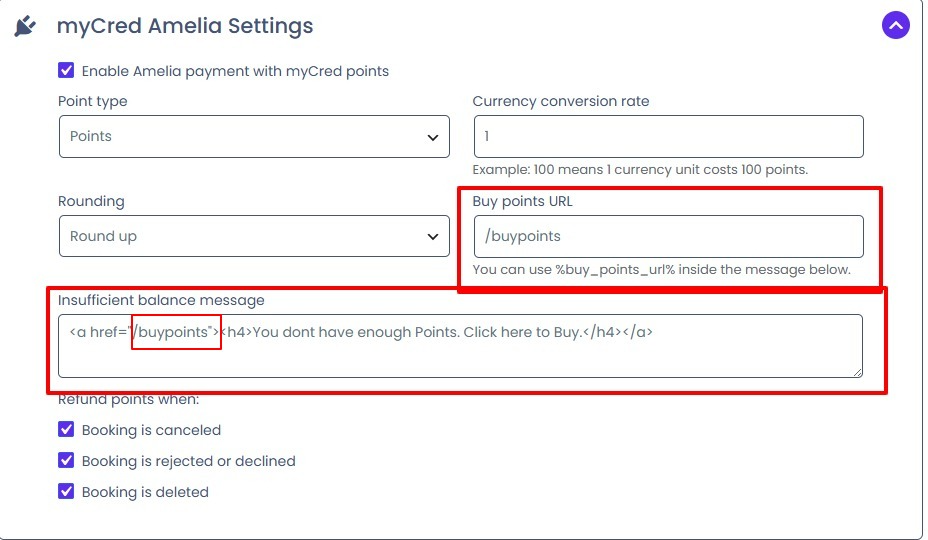This screenshot has height=540, width=928.
Task: Click the textarea resize handle corner
Action: 858,372
